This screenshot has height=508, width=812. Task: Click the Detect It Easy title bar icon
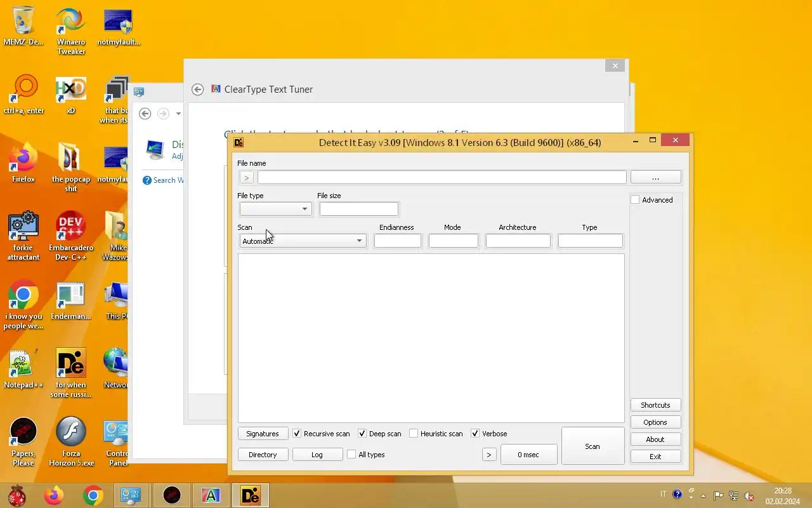pos(239,142)
